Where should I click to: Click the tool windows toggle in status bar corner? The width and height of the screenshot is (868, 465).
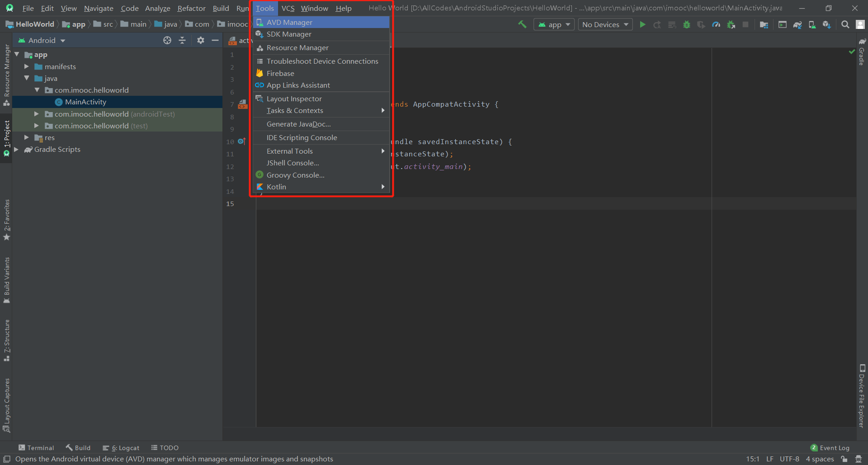7,459
